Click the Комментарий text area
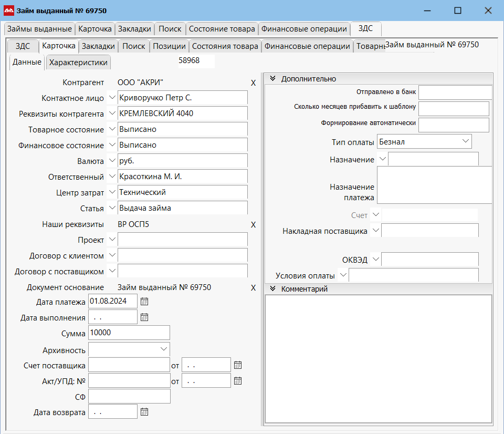 coord(379,359)
